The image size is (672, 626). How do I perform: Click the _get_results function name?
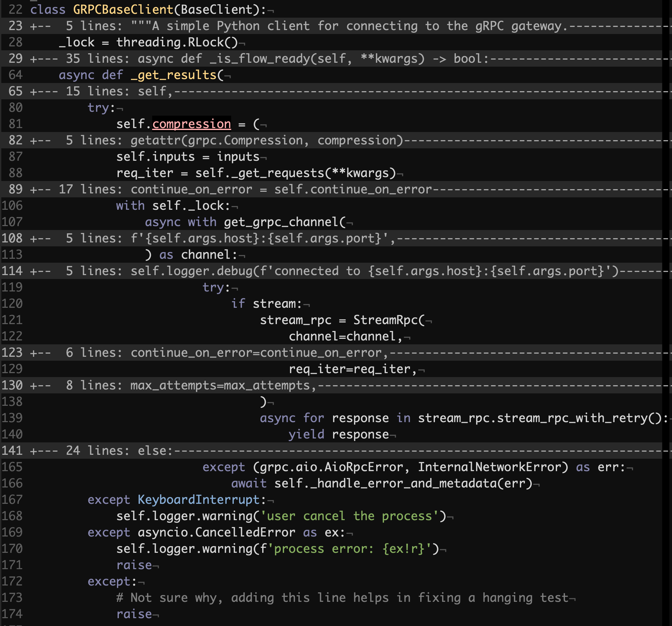click(173, 75)
